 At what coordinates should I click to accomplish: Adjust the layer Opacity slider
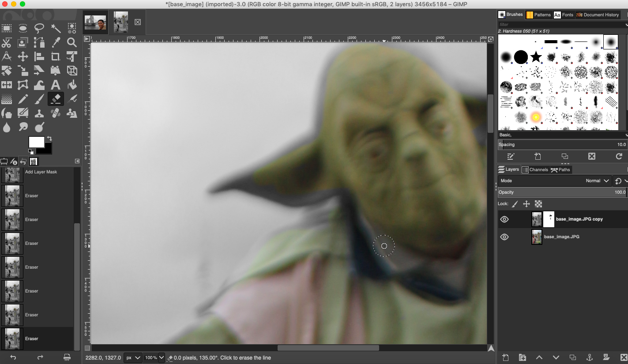pyautogui.click(x=562, y=192)
